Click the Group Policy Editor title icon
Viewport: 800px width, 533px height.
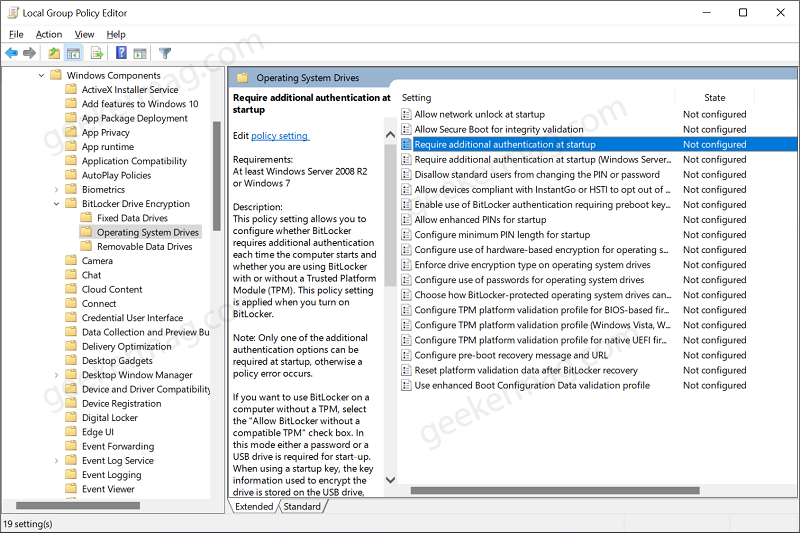13,13
